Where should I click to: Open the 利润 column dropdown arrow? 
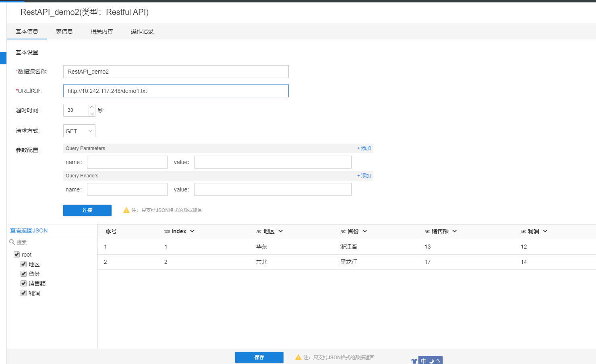pyautogui.click(x=545, y=231)
